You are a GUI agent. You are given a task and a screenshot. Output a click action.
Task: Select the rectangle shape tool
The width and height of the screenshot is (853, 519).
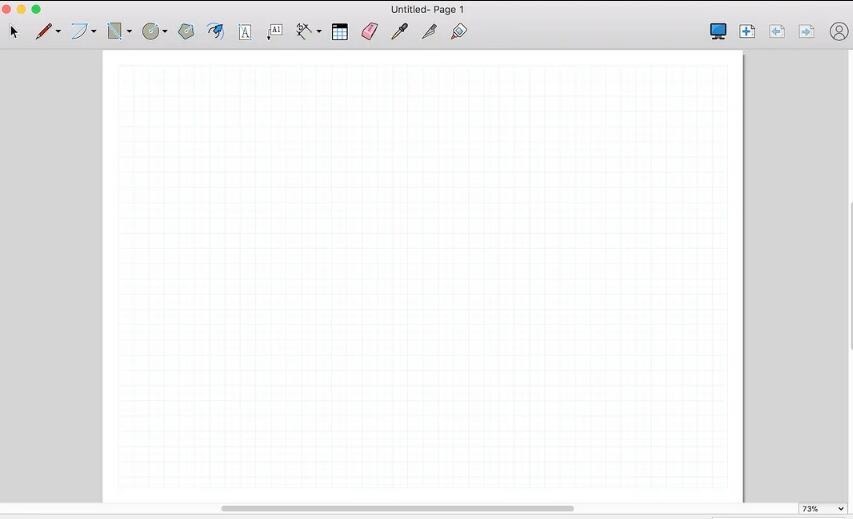click(x=114, y=31)
